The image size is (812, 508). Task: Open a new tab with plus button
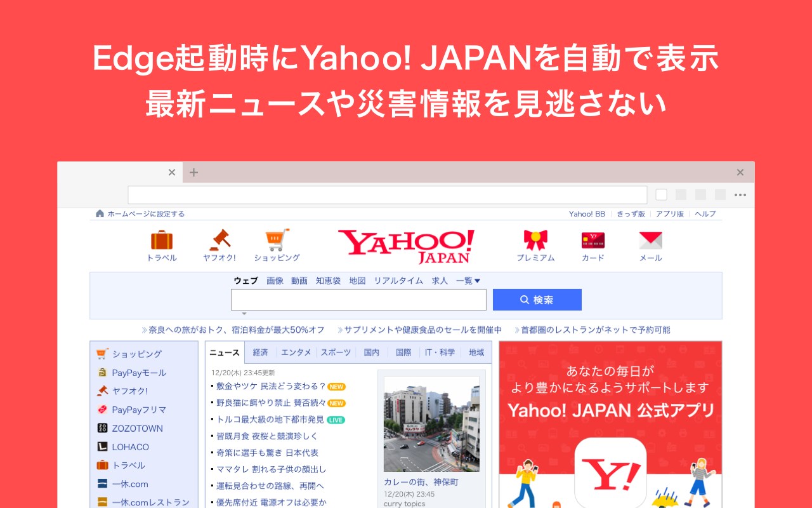click(x=193, y=172)
